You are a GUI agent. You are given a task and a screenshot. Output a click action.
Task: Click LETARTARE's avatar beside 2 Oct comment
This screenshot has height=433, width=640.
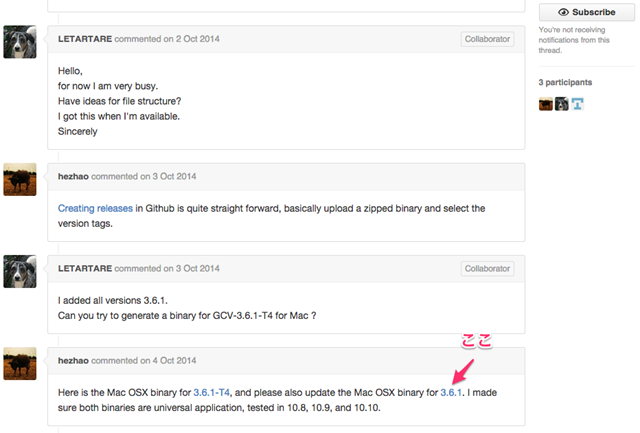tap(20, 42)
